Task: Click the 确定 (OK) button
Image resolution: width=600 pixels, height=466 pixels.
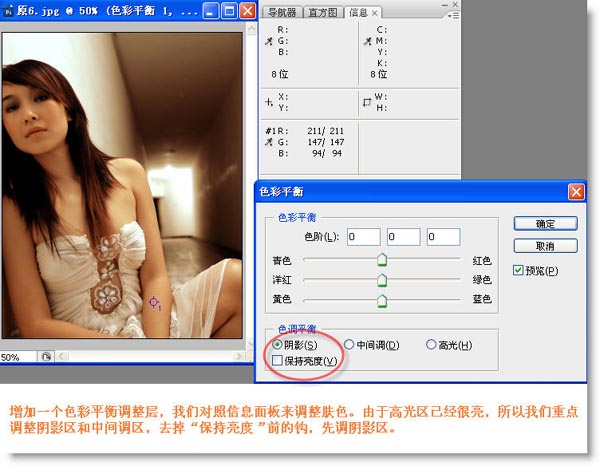Action: (x=546, y=223)
